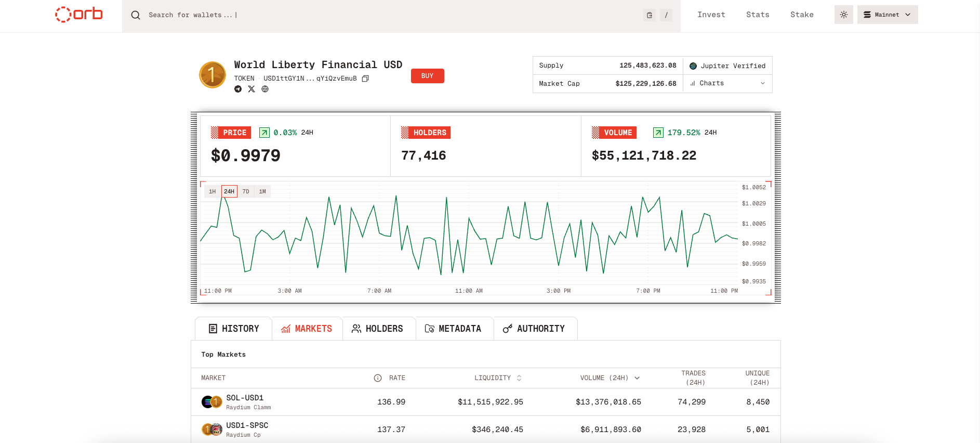Sort by LIQUIDITY column

[498, 378]
